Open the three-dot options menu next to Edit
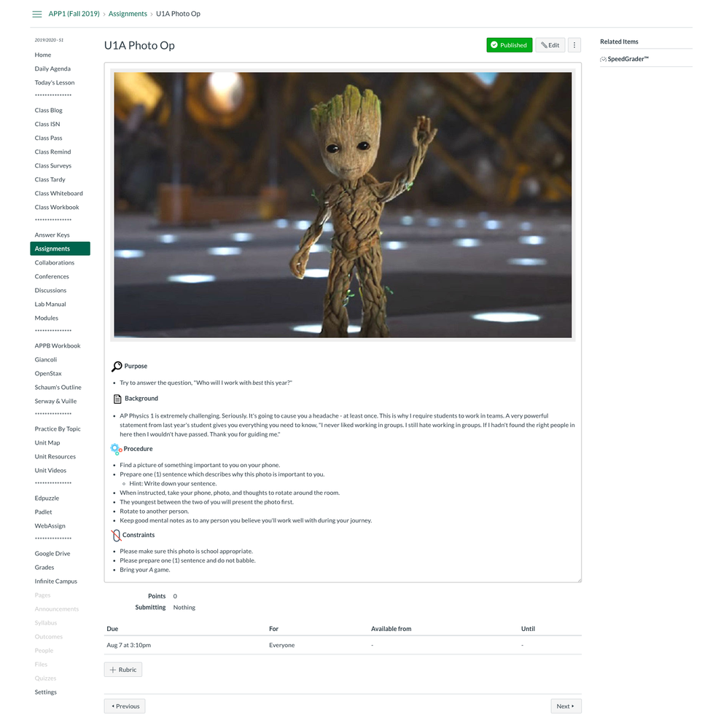702x728 pixels. point(574,45)
